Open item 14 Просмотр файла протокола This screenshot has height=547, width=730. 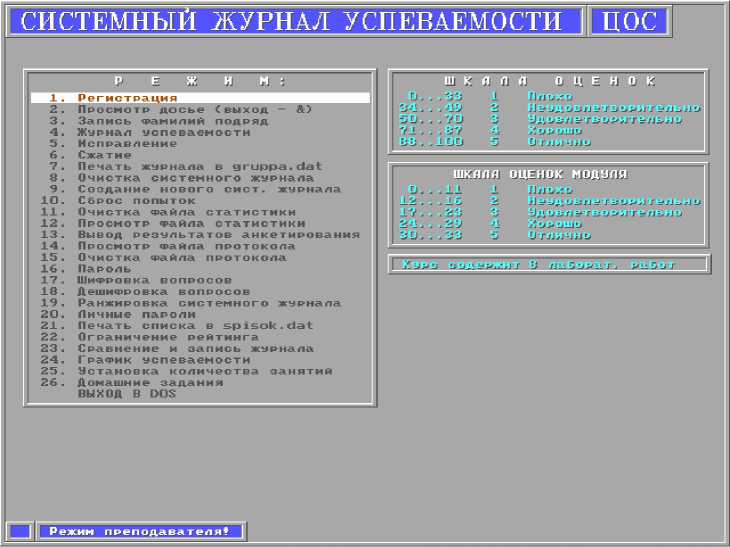point(168,246)
